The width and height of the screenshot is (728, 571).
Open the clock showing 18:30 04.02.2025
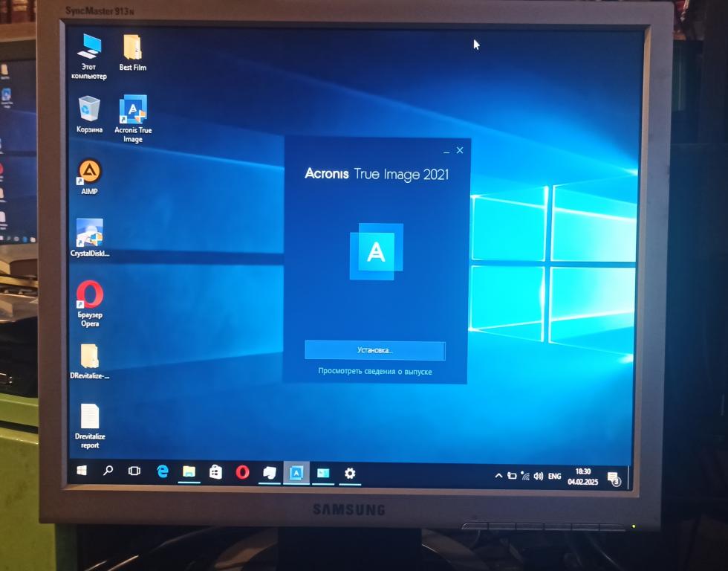click(583, 477)
